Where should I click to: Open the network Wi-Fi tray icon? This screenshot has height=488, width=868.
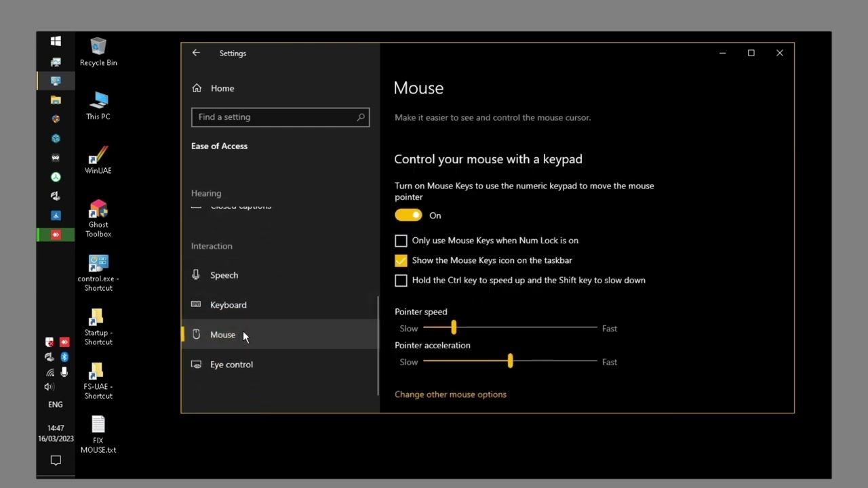click(50, 372)
